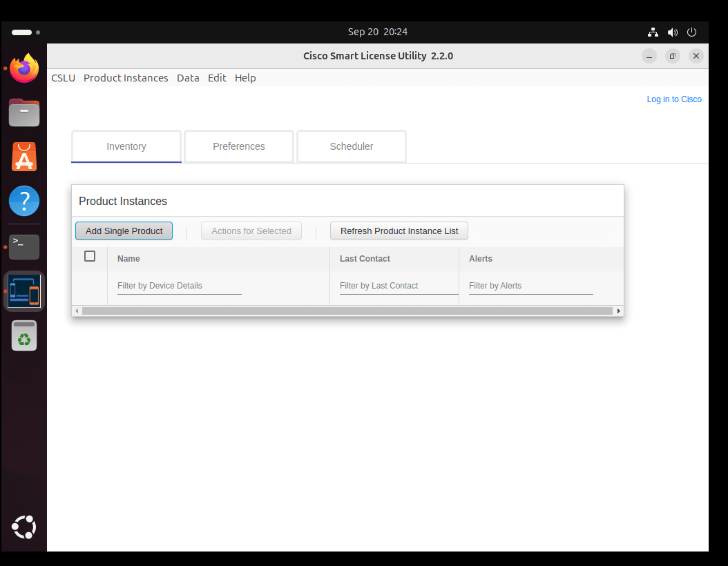The width and height of the screenshot is (728, 566).
Task: Click the horizontal scrollbar right arrow
Action: pyautogui.click(x=618, y=311)
